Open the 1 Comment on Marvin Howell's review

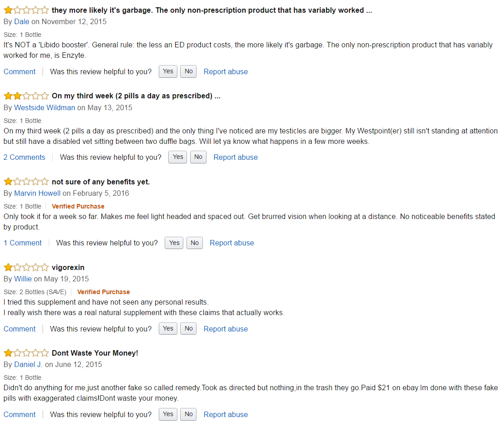tap(22, 243)
